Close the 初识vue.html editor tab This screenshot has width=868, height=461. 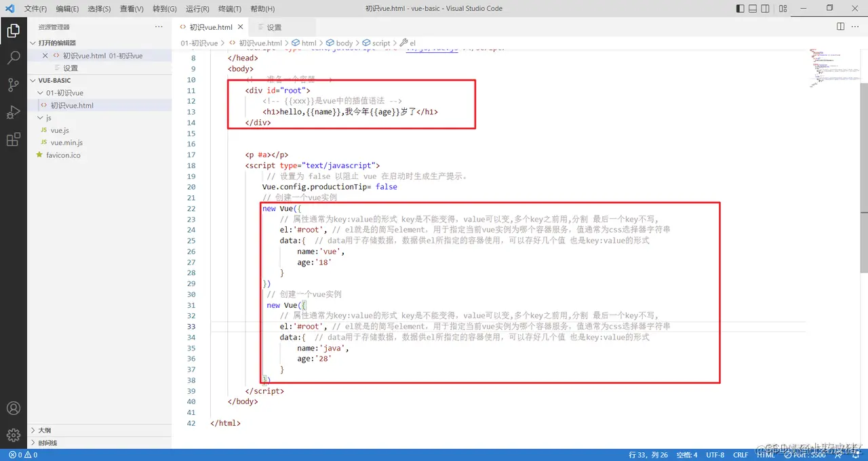pos(240,27)
